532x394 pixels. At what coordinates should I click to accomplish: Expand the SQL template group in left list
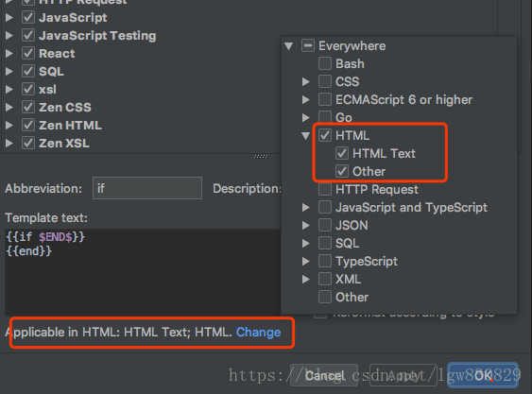9,71
